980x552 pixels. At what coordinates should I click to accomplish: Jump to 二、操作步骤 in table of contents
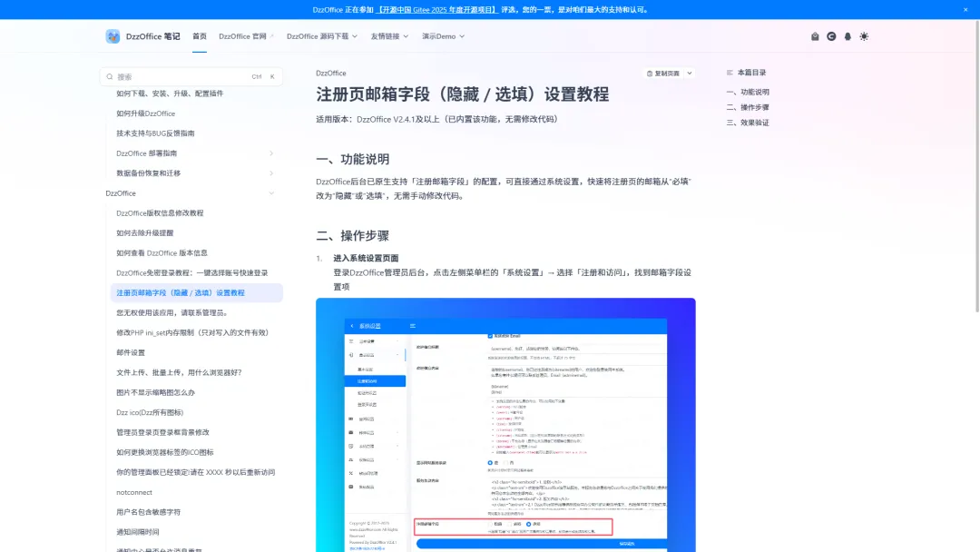pyautogui.click(x=748, y=107)
